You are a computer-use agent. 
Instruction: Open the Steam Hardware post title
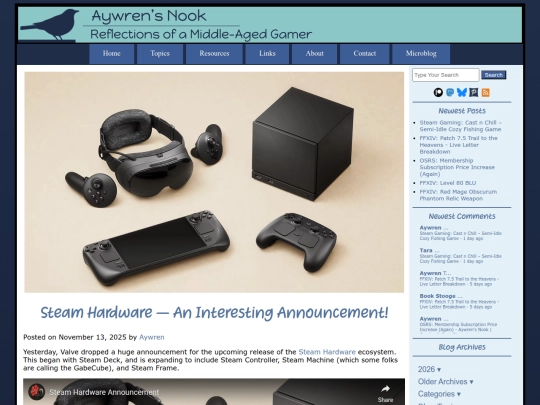pos(214,313)
